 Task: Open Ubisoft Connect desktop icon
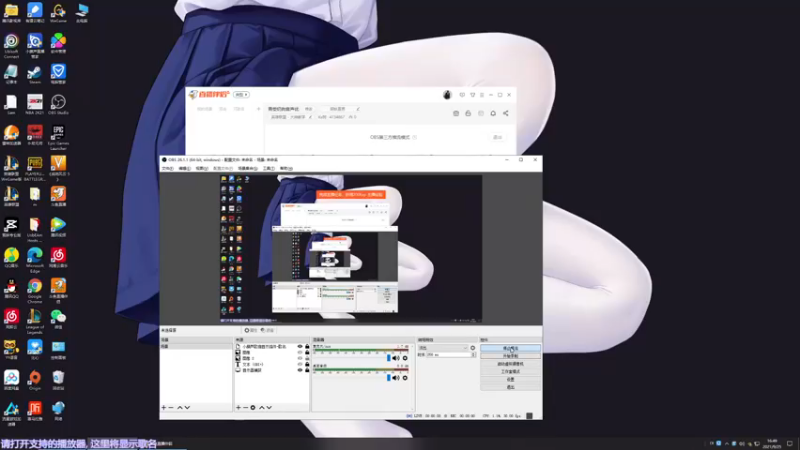pos(11,46)
